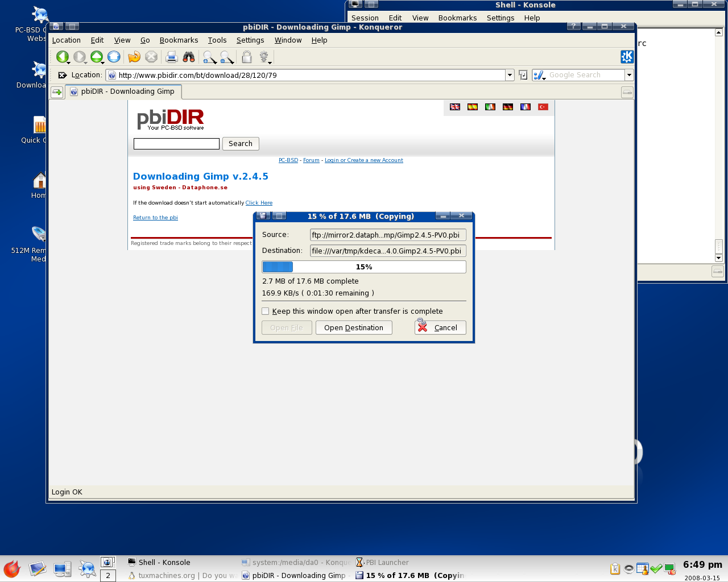
Task: Select the British flag language icon
Action: click(455, 107)
